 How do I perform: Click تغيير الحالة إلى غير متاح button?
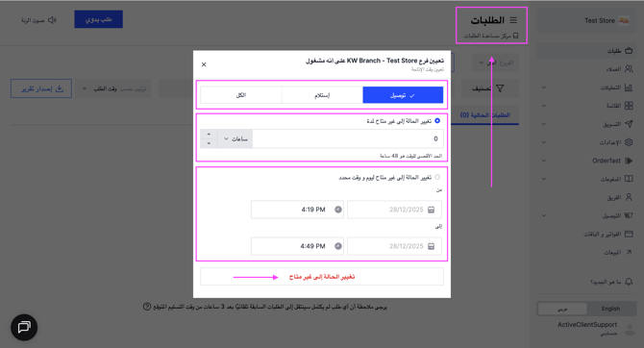point(322,277)
